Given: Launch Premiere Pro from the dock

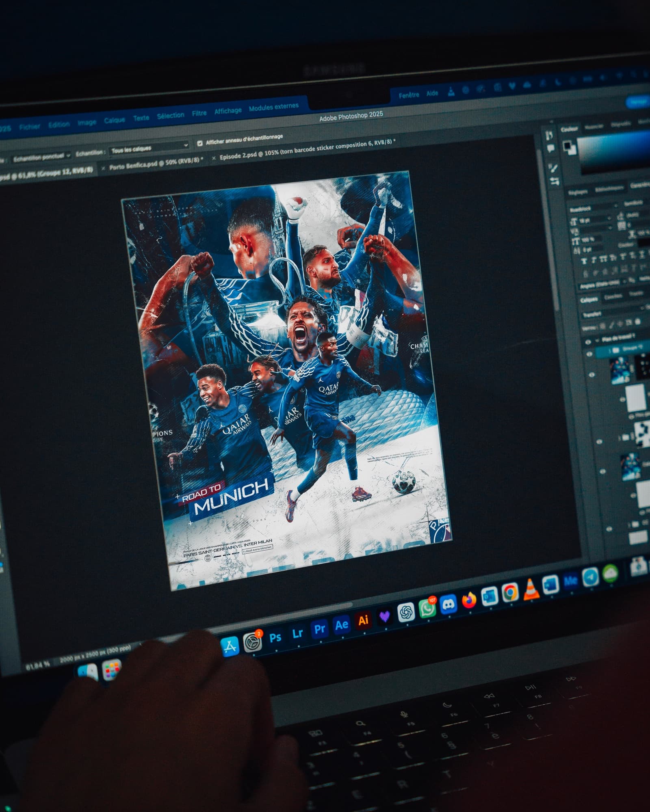Looking at the screenshot, I should pyautogui.click(x=320, y=628).
